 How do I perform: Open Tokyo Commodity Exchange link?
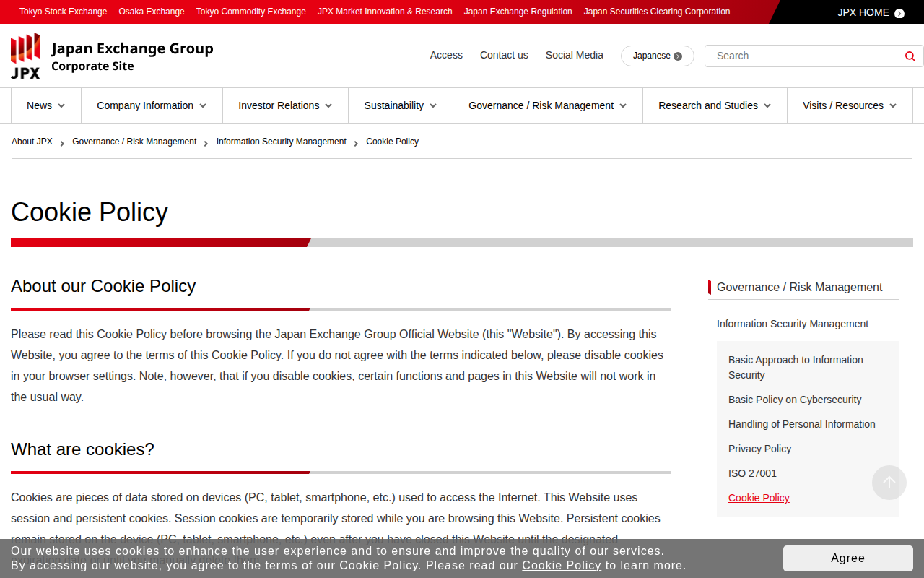(251, 12)
